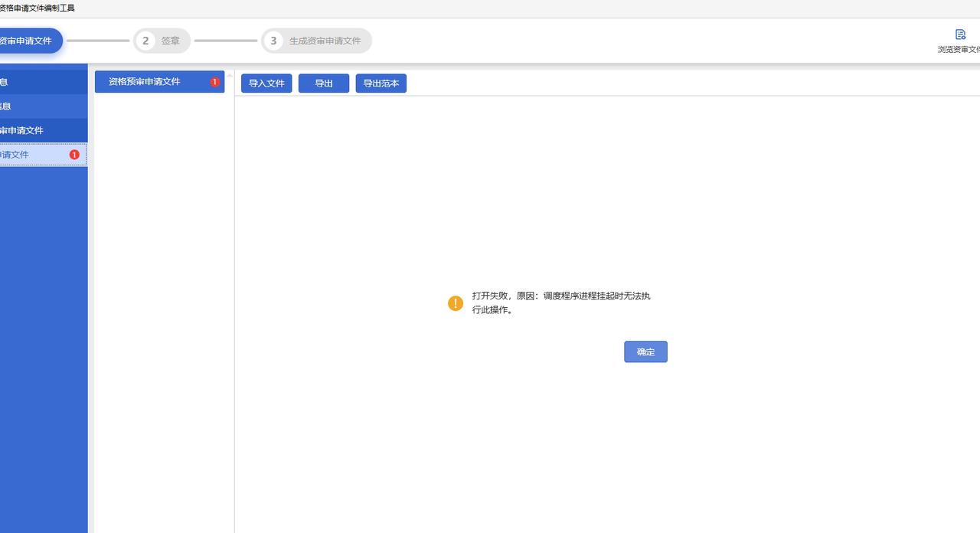Image resolution: width=980 pixels, height=533 pixels.
Task: Click the 导出 button
Action: click(x=324, y=83)
